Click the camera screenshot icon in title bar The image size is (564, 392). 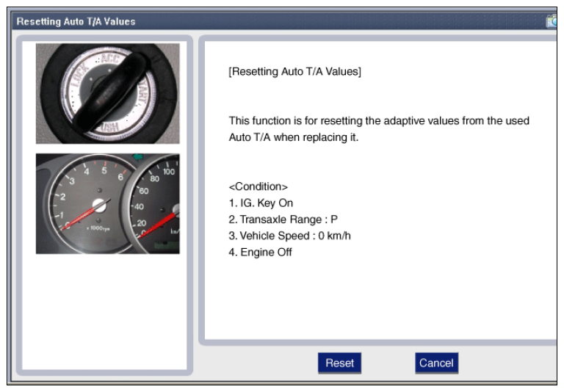pos(552,21)
